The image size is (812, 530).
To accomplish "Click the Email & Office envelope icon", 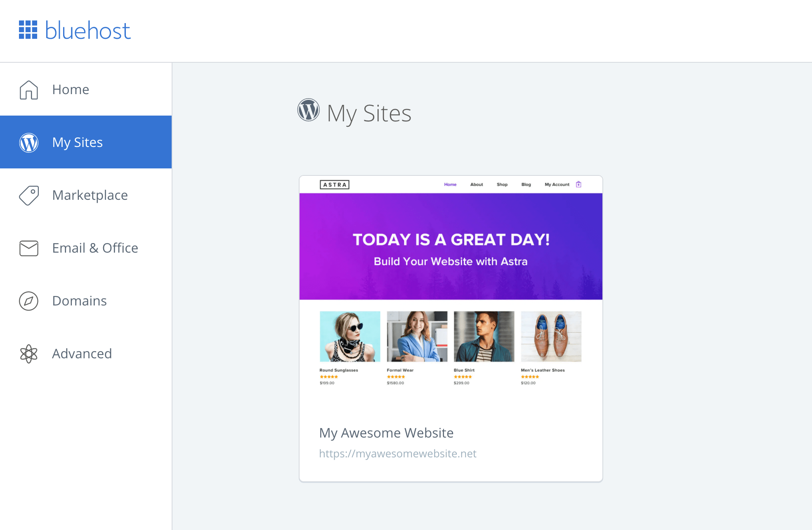I will [x=29, y=248].
